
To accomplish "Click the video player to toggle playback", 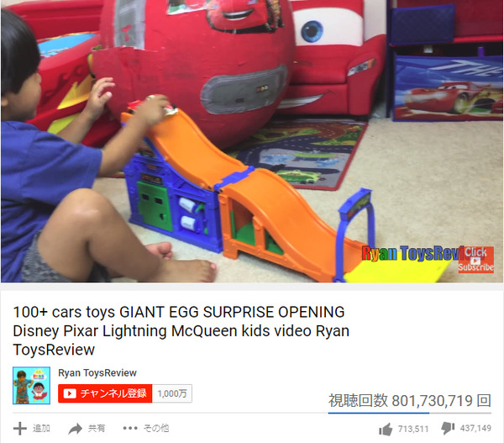I will pos(252,141).
